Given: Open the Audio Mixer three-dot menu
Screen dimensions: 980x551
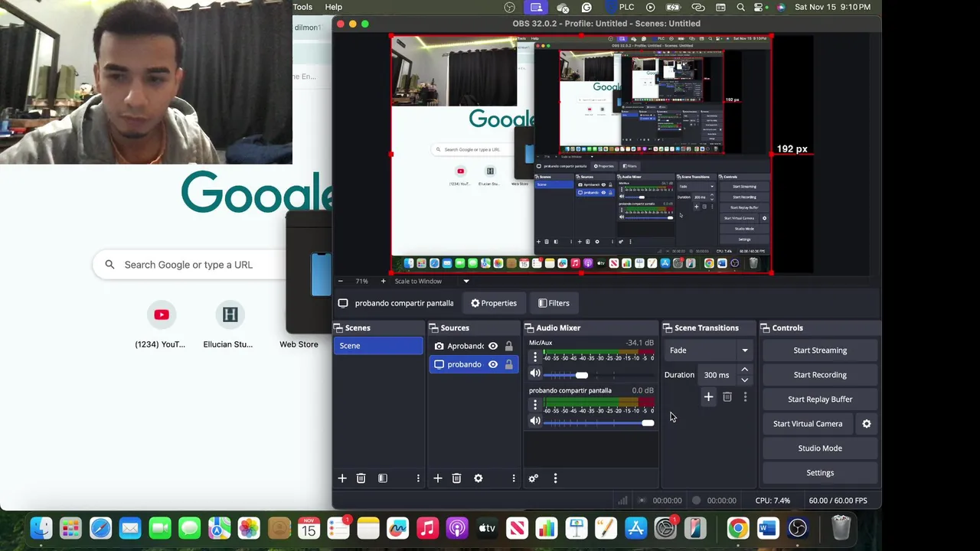Looking at the screenshot, I should (556, 478).
